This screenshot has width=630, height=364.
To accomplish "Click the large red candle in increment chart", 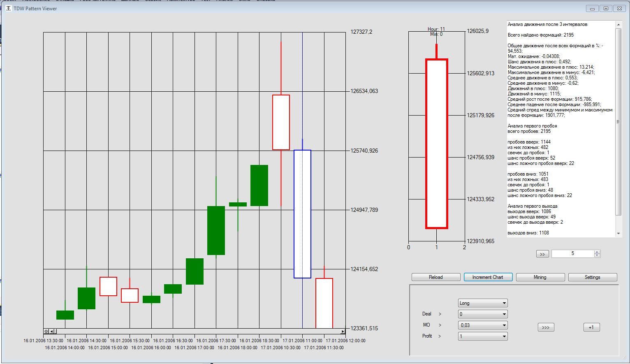I will pyautogui.click(x=436, y=144).
